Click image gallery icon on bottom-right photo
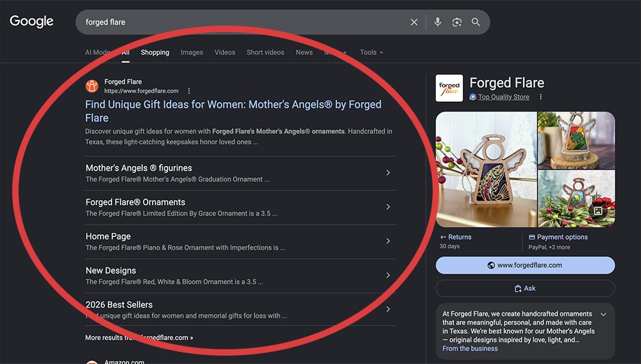Screen dimensions: 641x364 pyautogui.click(x=598, y=211)
